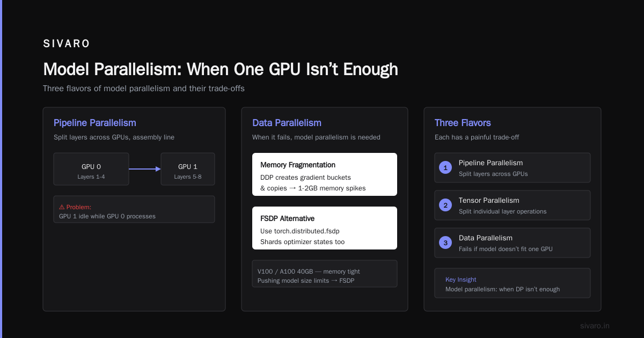The image size is (644, 338).
Task: Click 'When it fails, model parallelism is needed'
Action: (x=316, y=137)
